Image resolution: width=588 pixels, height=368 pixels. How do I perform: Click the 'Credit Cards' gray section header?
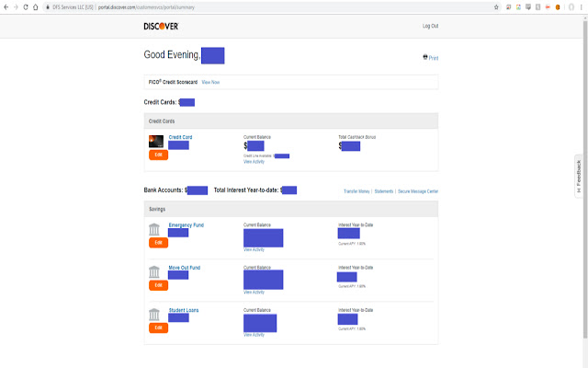291,121
